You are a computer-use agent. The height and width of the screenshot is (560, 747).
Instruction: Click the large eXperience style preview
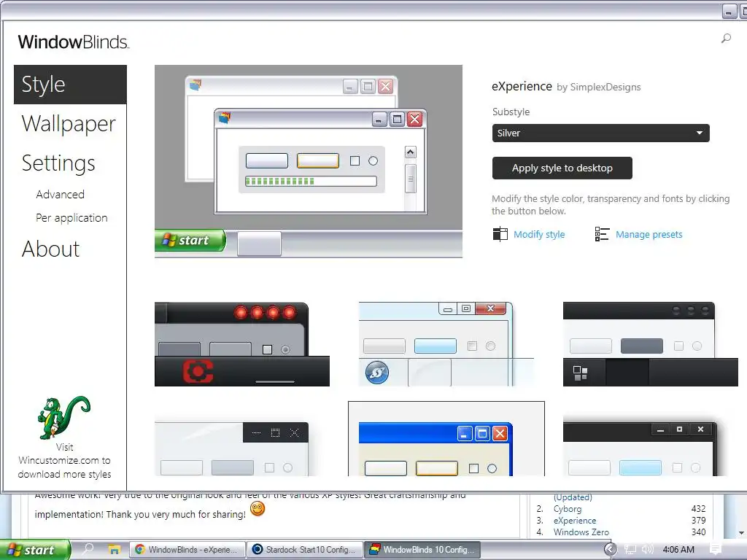tap(309, 161)
